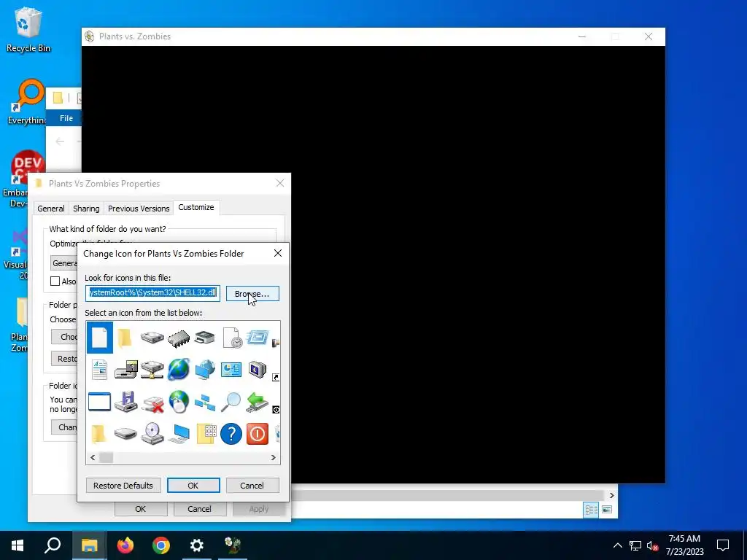The width and height of the screenshot is (747, 560).
Task: Open the Recycle Bin desktop icon
Action: coord(28,30)
